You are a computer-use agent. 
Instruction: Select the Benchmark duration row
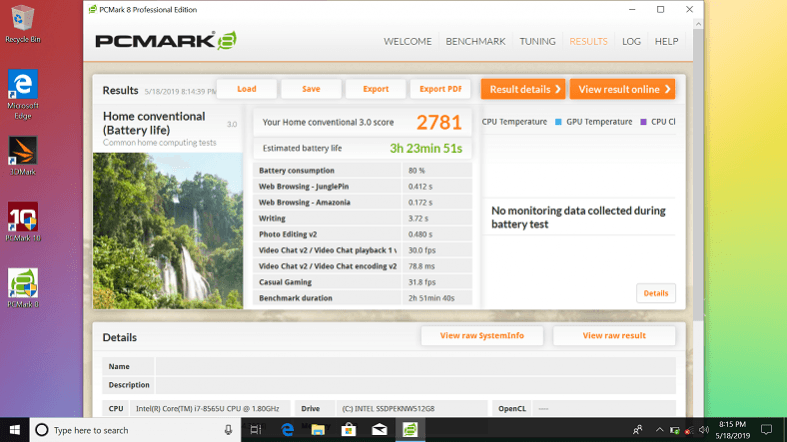[362, 298]
